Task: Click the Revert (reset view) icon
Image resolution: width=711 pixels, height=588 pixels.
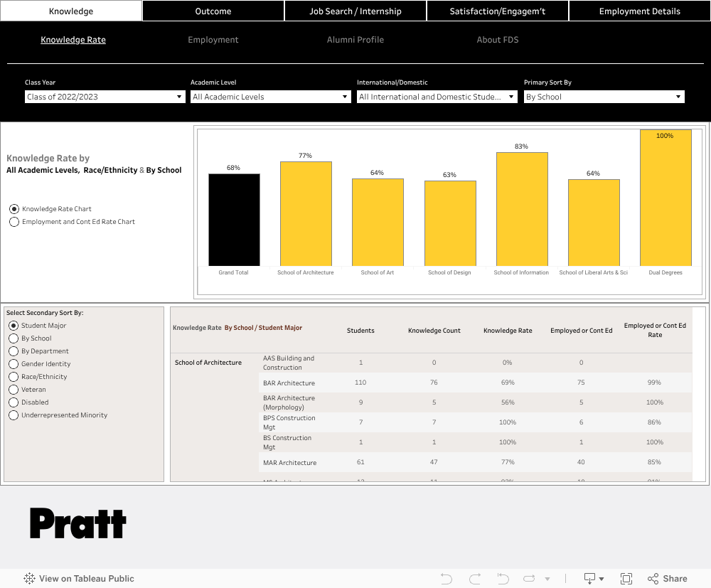Action: click(503, 579)
